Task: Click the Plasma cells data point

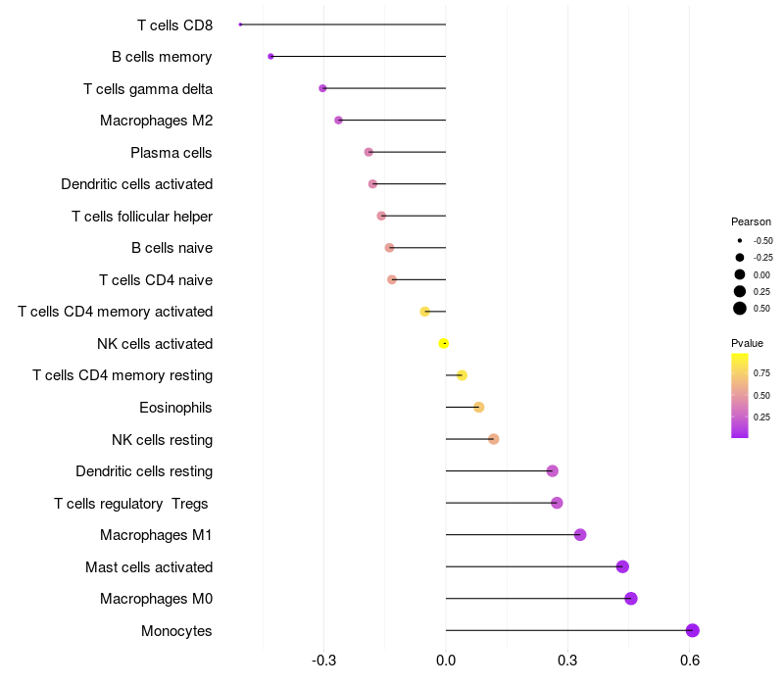Action: (368, 152)
